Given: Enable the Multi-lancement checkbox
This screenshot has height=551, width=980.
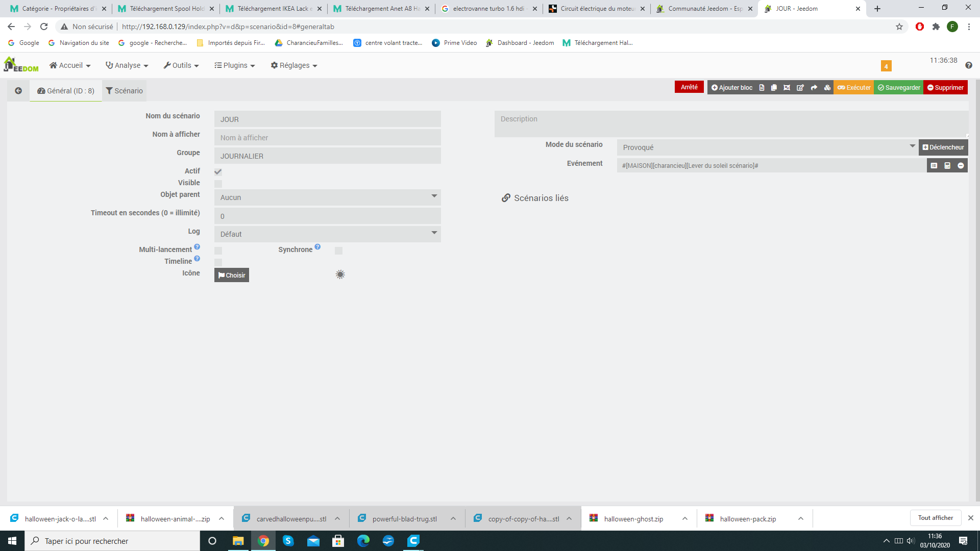Looking at the screenshot, I should tap(218, 251).
